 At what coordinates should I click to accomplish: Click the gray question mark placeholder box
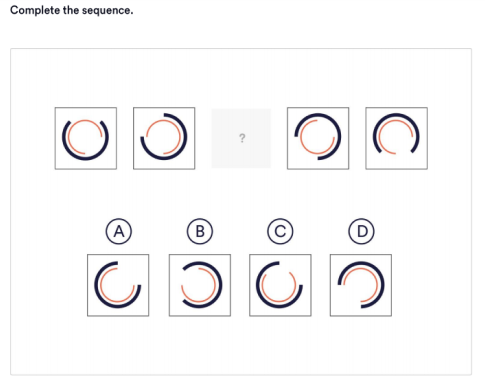tap(241, 138)
